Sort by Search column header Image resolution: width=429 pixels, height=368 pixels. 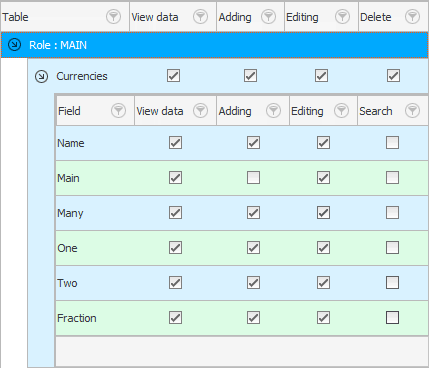pyautogui.click(x=376, y=111)
